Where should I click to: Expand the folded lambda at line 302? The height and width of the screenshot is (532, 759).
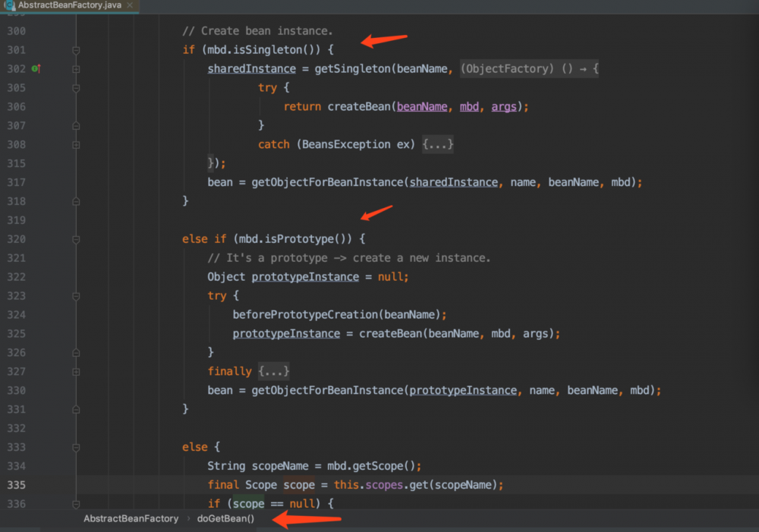click(x=76, y=69)
